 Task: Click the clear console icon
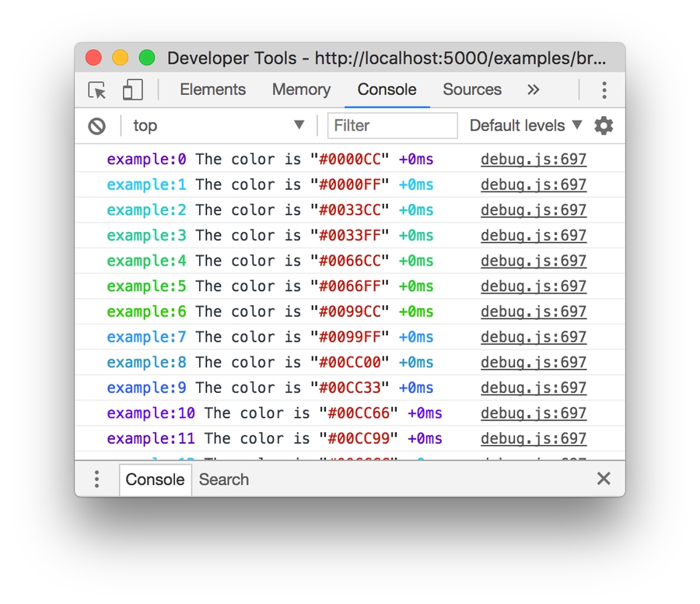coord(96,126)
